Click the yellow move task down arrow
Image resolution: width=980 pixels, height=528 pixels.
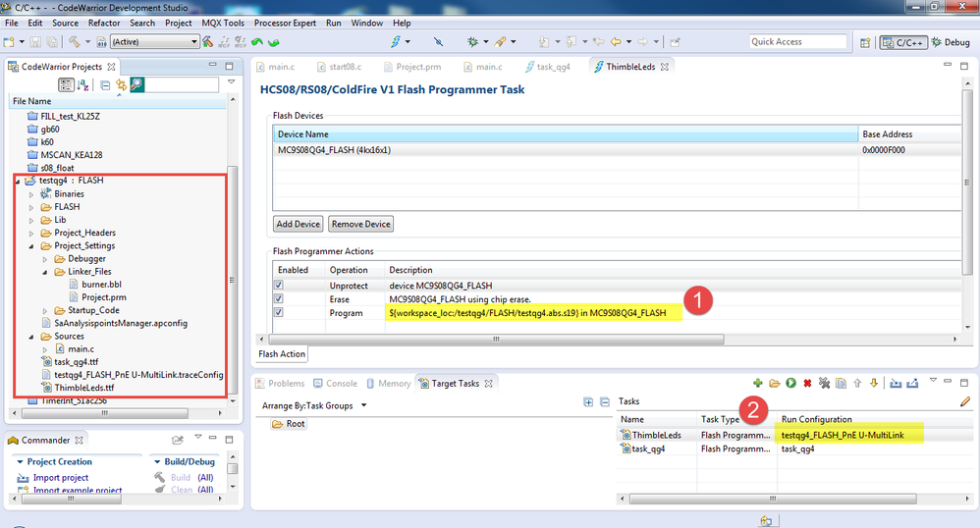point(874,383)
